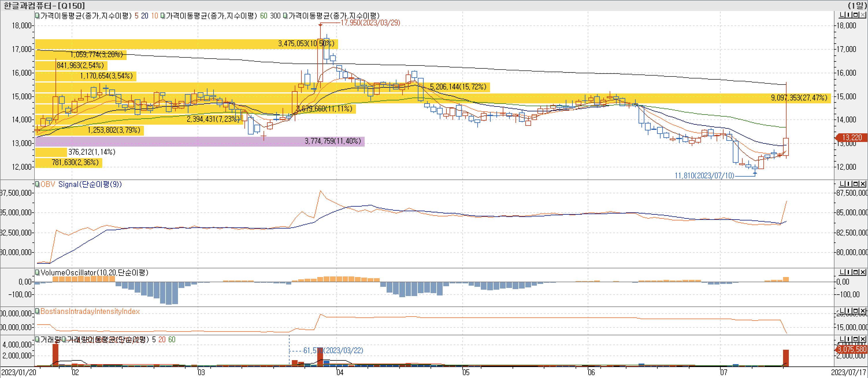Viewport: 868px width, 378px height.
Task: Click the VolumeOscillator panel's L-shaped axis icon
Action: click(x=842, y=272)
